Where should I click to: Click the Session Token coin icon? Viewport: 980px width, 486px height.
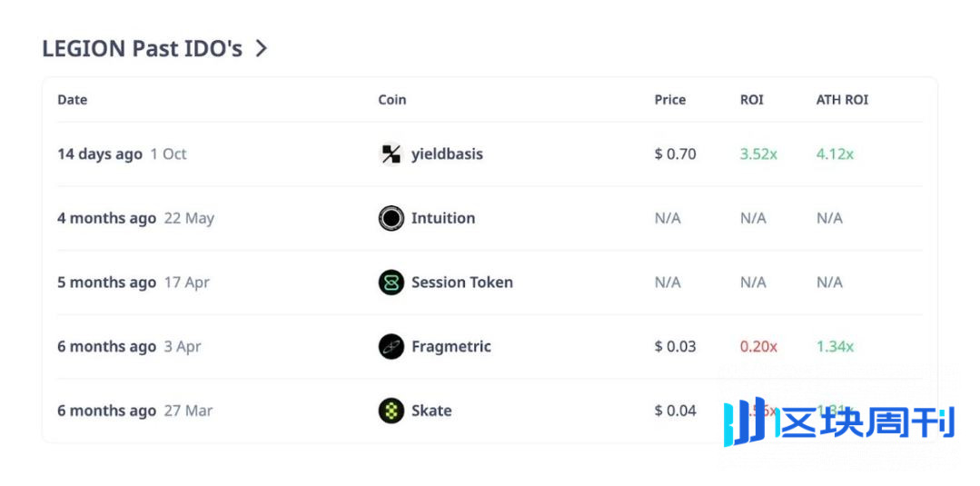pyautogui.click(x=391, y=283)
